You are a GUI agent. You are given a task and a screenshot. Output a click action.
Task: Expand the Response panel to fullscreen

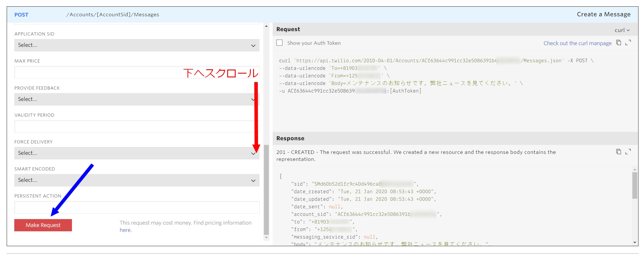coord(628,152)
